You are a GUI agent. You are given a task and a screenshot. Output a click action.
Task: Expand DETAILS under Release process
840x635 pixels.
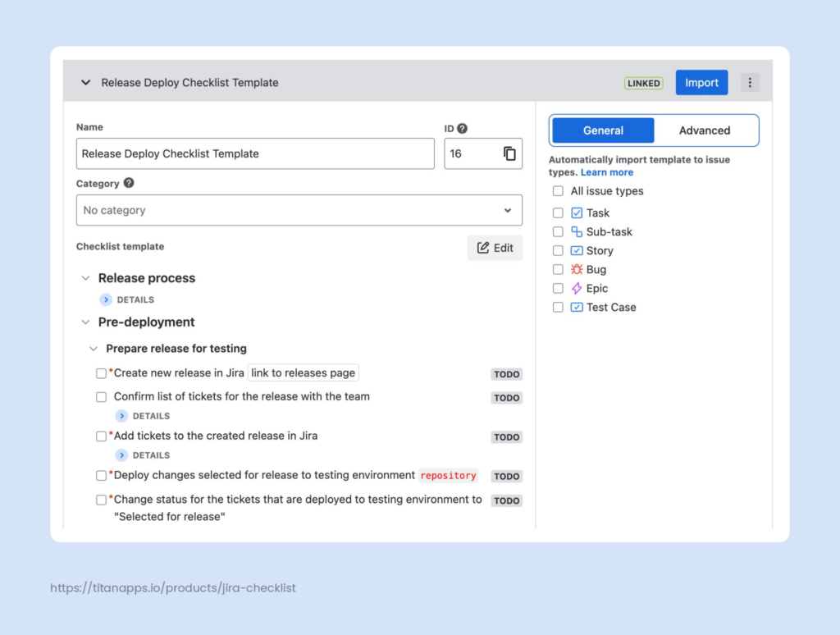pos(106,299)
